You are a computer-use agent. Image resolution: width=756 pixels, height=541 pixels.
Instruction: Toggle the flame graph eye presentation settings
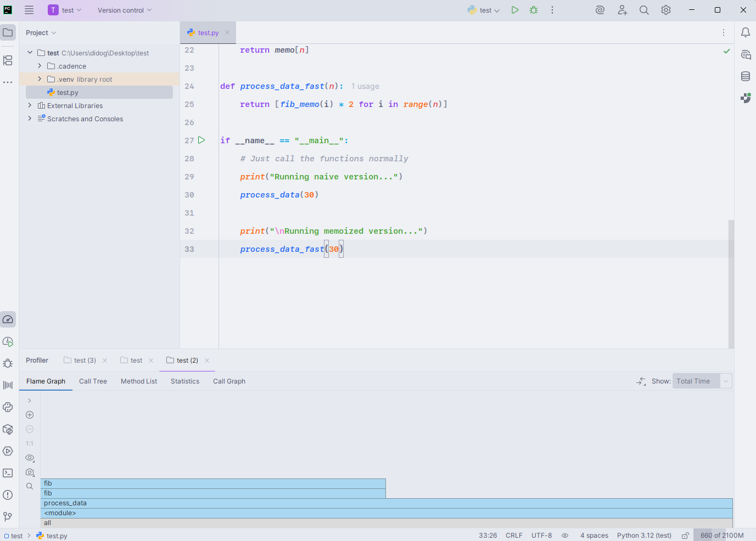point(30,458)
